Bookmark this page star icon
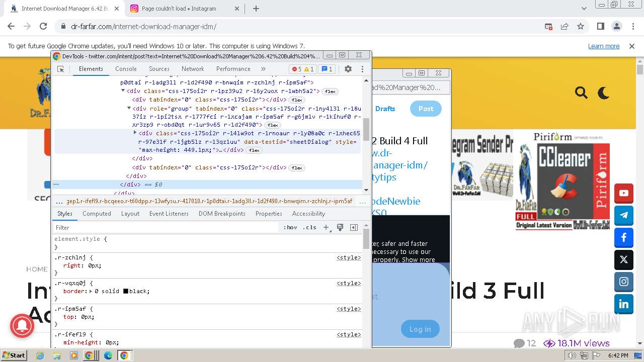Image resolution: width=644 pixels, height=362 pixels. [x=581, y=26]
